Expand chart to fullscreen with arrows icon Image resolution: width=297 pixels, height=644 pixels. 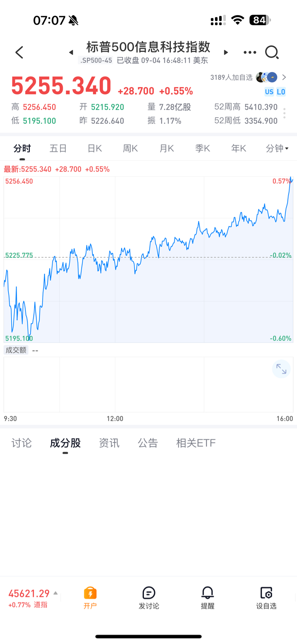point(281,369)
